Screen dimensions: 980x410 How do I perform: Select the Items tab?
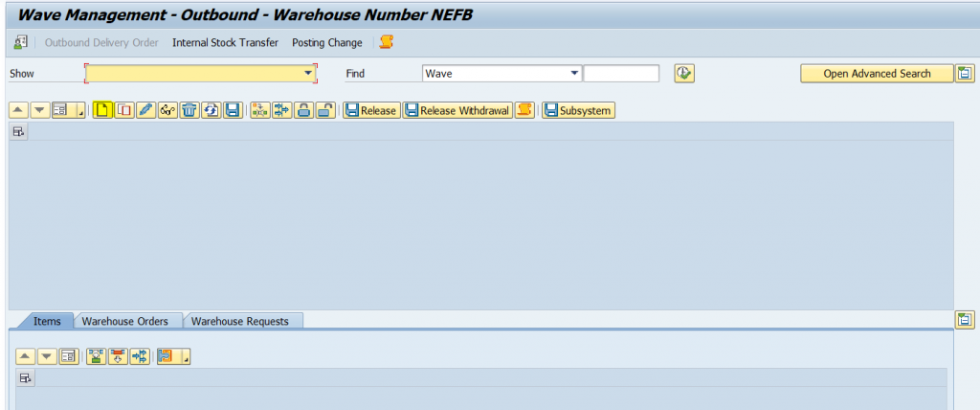tap(47, 321)
